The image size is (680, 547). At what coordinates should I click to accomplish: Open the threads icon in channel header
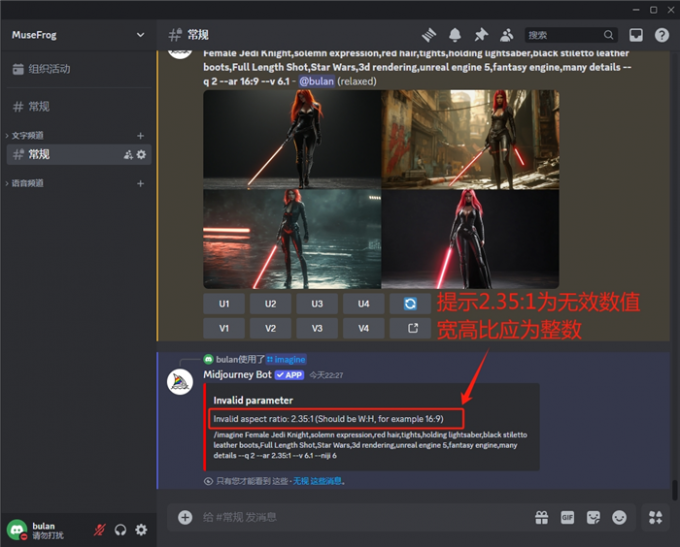click(x=429, y=35)
